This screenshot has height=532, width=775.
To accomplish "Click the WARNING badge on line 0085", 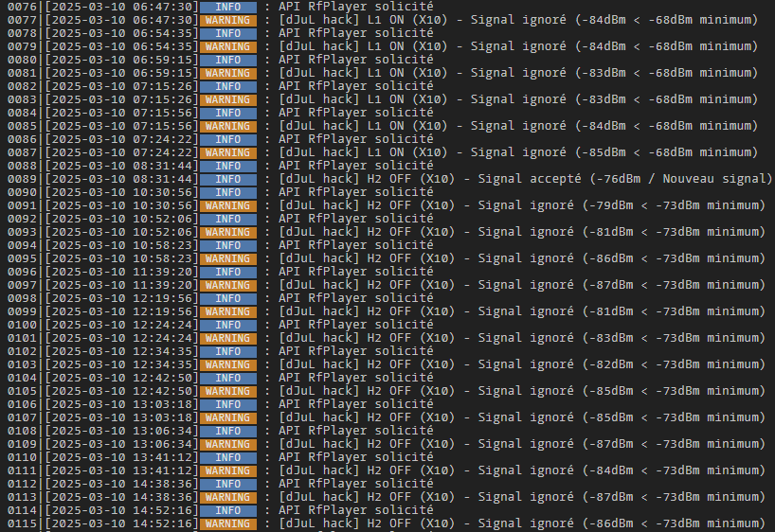I will pyautogui.click(x=227, y=126).
